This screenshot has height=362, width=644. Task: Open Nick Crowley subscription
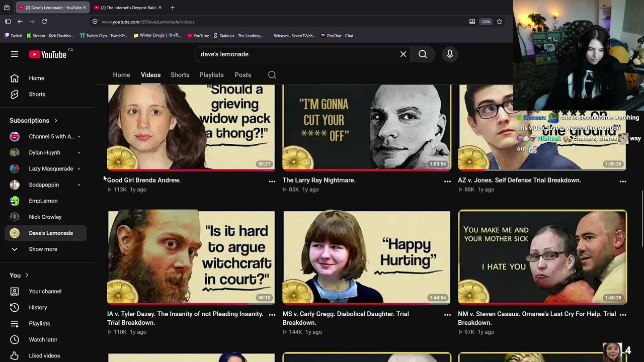46,217
